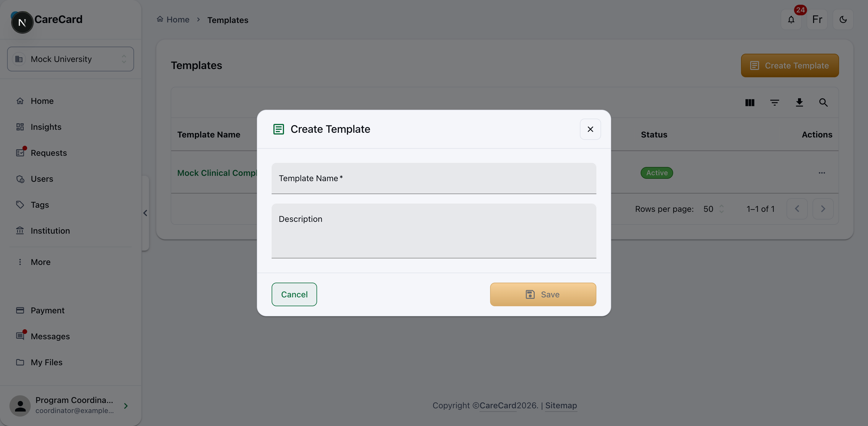Click the Template Name input field
868x426 pixels.
click(434, 178)
